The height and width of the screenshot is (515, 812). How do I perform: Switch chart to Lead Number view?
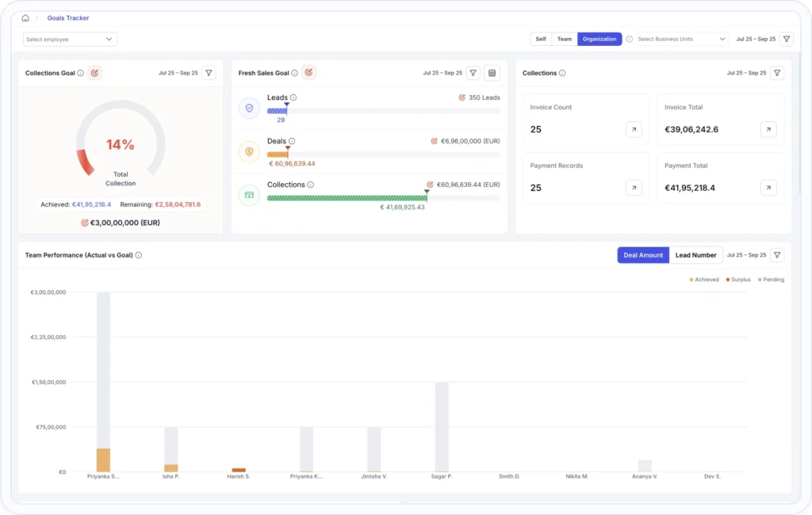tap(696, 255)
